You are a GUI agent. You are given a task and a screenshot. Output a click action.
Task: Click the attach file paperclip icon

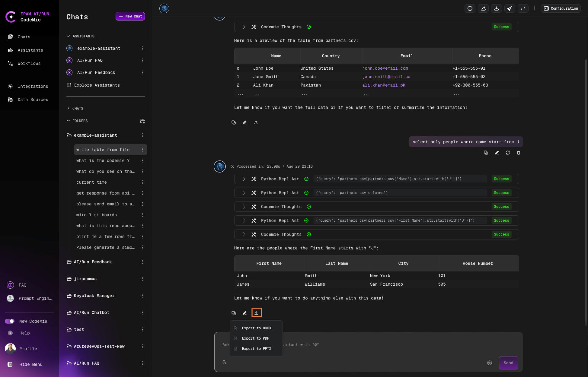tap(224, 362)
